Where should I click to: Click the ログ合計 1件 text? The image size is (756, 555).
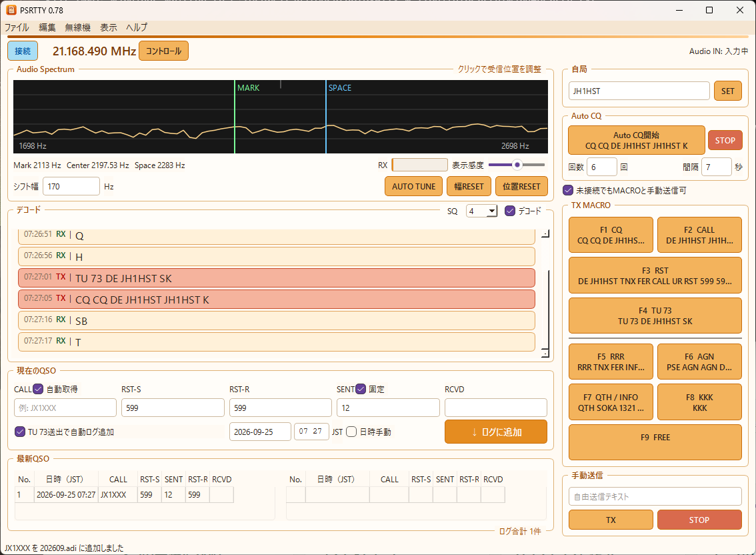(x=520, y=532)
